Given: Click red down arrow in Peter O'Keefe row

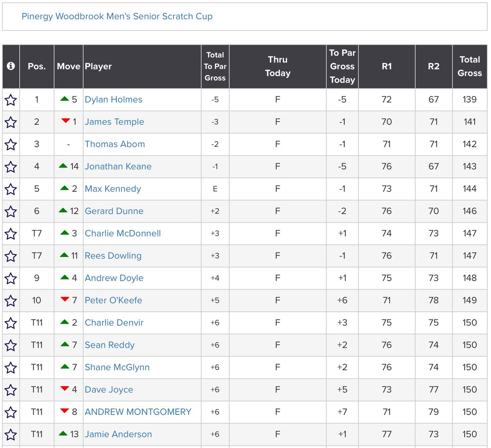Looking at the screenshot, I should (x=65, y=299).
